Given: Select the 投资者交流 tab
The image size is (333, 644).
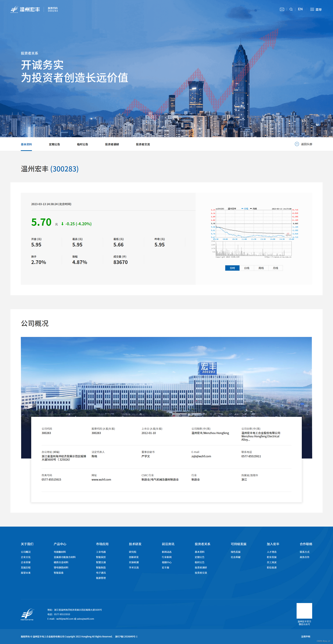Looking at the screenshot, I should point(143,144).
